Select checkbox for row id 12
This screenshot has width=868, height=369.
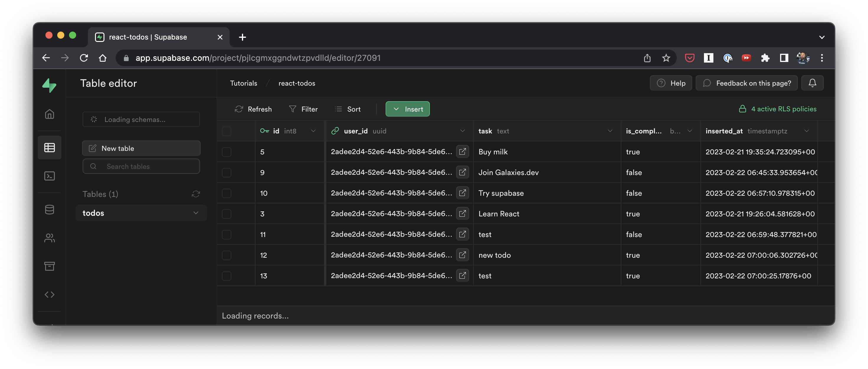226,255
